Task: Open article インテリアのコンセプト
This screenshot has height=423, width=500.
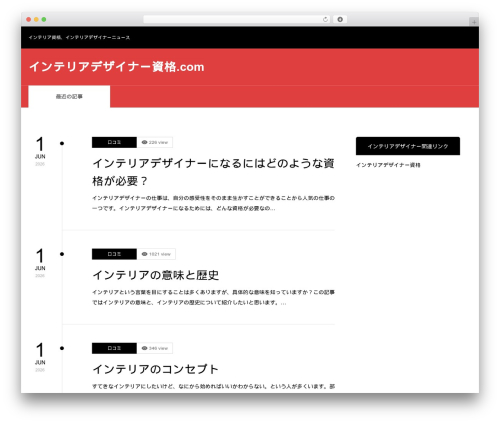Action: pyautogui.click(x=155, y=369)
